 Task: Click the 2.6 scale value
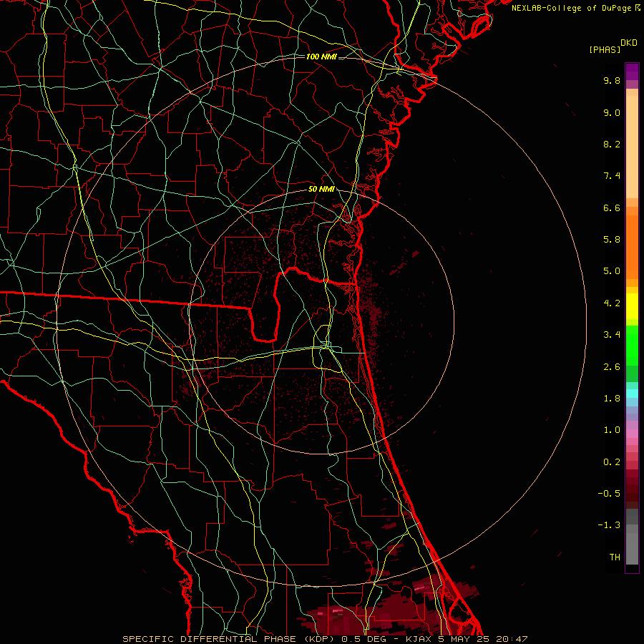[x=612, y=367]
